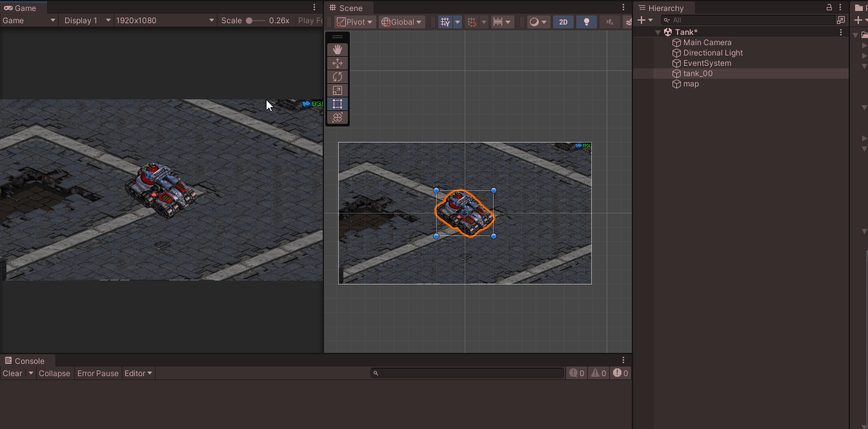Toggle 2D view mode in Scene
Screen dimensions: 868x429
tap(563, 22)
